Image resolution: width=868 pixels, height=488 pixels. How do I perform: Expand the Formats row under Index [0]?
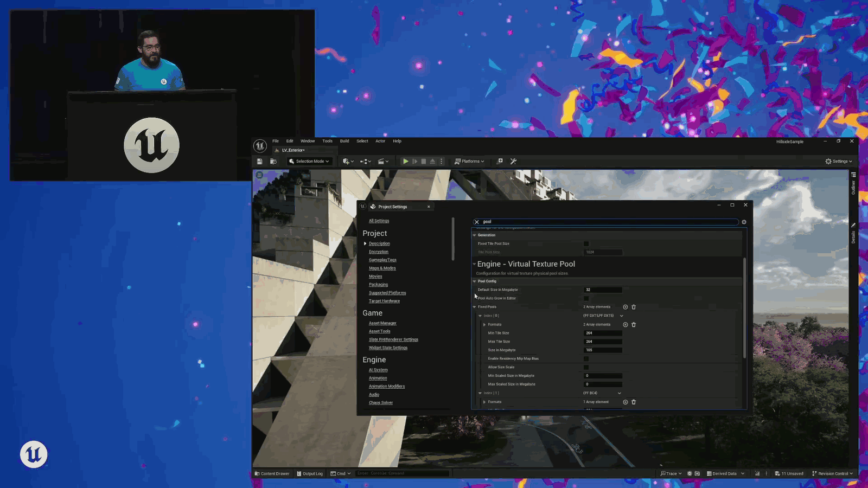point(484,325)
